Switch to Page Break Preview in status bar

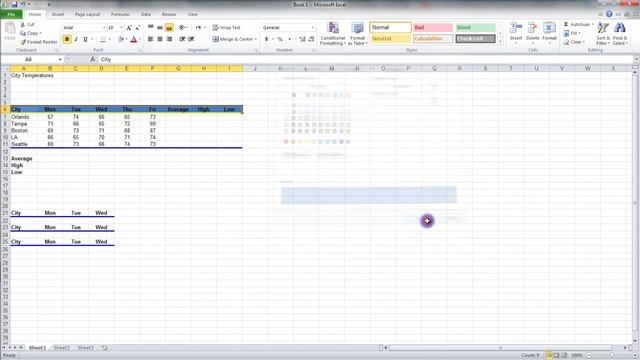[564, 356]
